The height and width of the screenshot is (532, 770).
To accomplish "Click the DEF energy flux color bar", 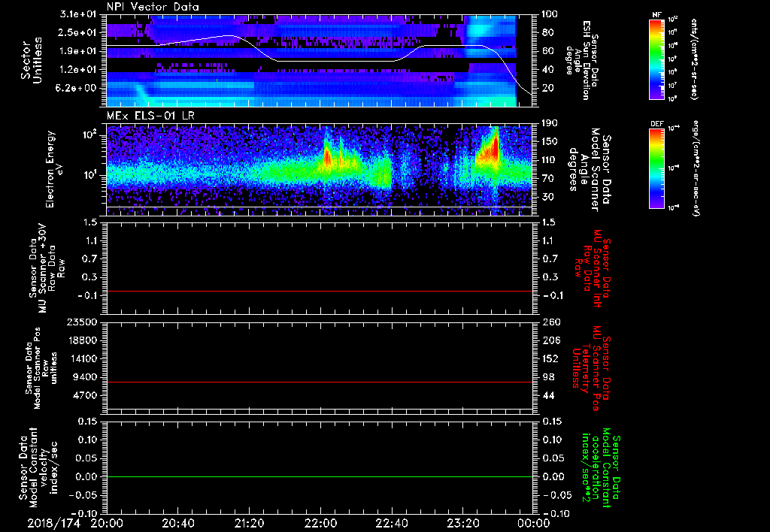I will coord(656,168).
